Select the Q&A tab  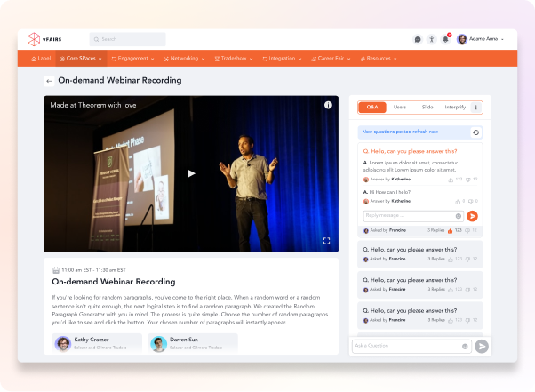(x=372, y=108)
